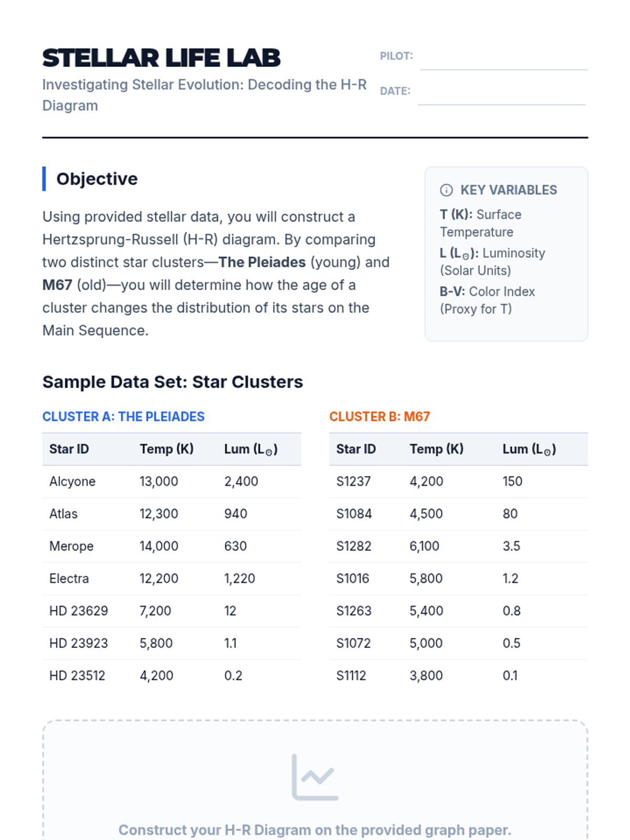This screenshot has height=840, width=630.
Task: Click the S1112 star row
Action: pos(458,676)
